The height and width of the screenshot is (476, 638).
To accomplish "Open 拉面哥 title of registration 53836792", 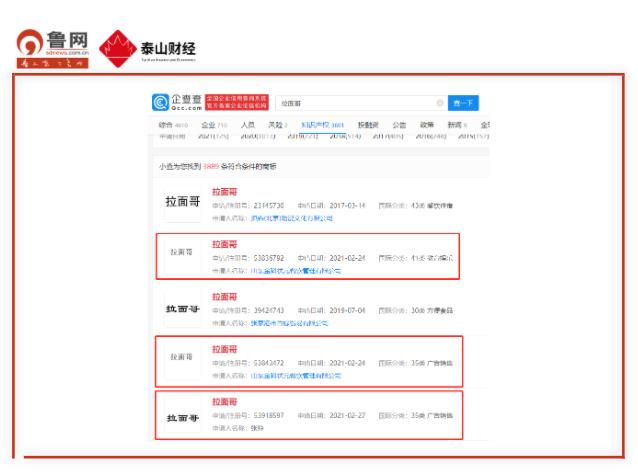I will click(x=224, y=244).
